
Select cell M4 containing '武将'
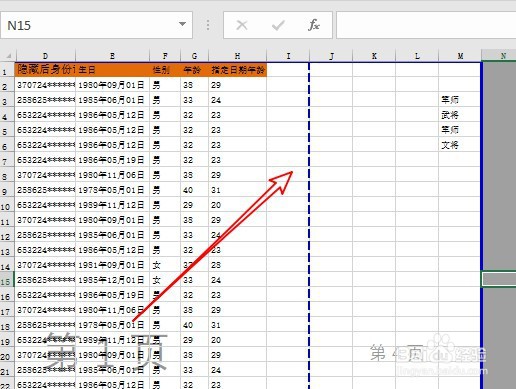(460, 115)
